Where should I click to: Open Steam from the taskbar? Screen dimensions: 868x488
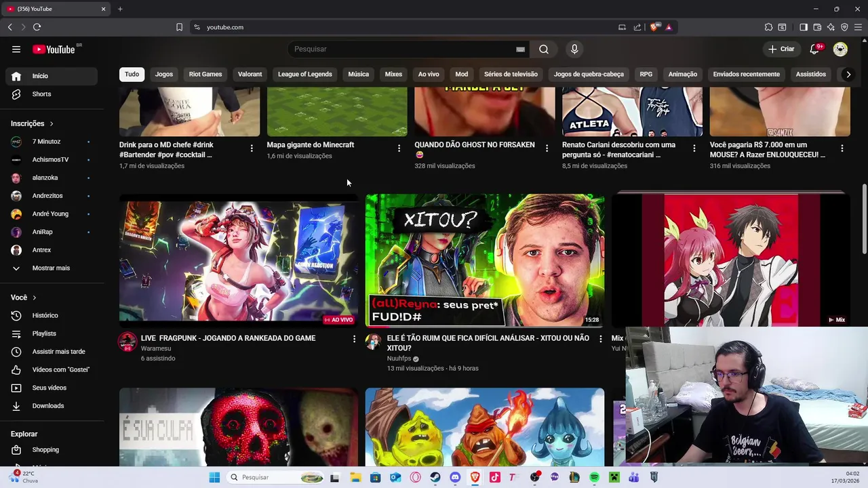pyautogui.click(x=435, y=477)
